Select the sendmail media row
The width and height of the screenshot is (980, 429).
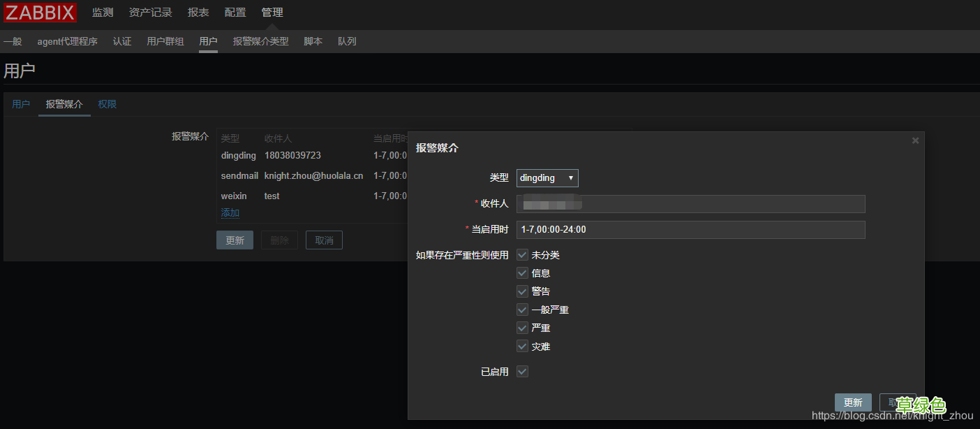pyautogui.click(x=239, y=175)
